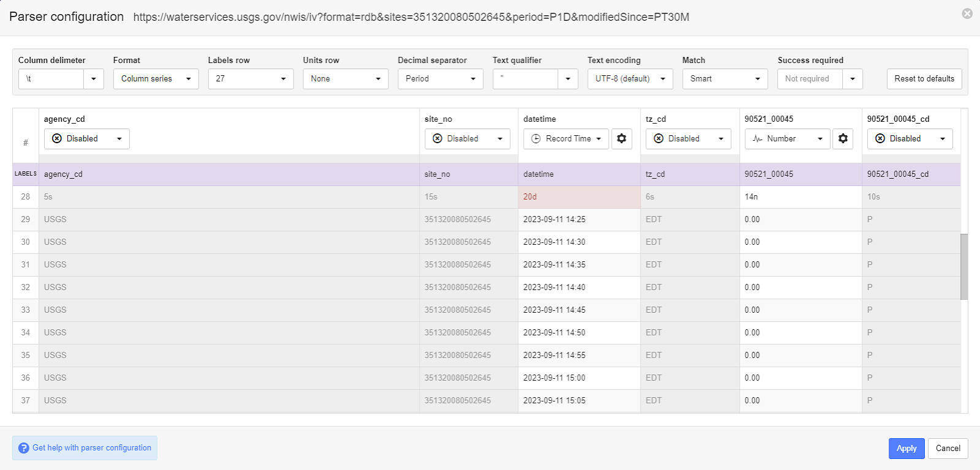
Task: Select datetime cell 2023-09-11 15:00
Action: tap(579, 378)
